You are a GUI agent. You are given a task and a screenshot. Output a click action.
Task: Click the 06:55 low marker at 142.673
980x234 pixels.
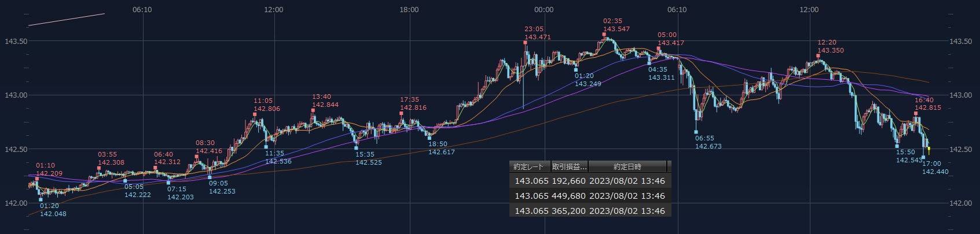696,132
